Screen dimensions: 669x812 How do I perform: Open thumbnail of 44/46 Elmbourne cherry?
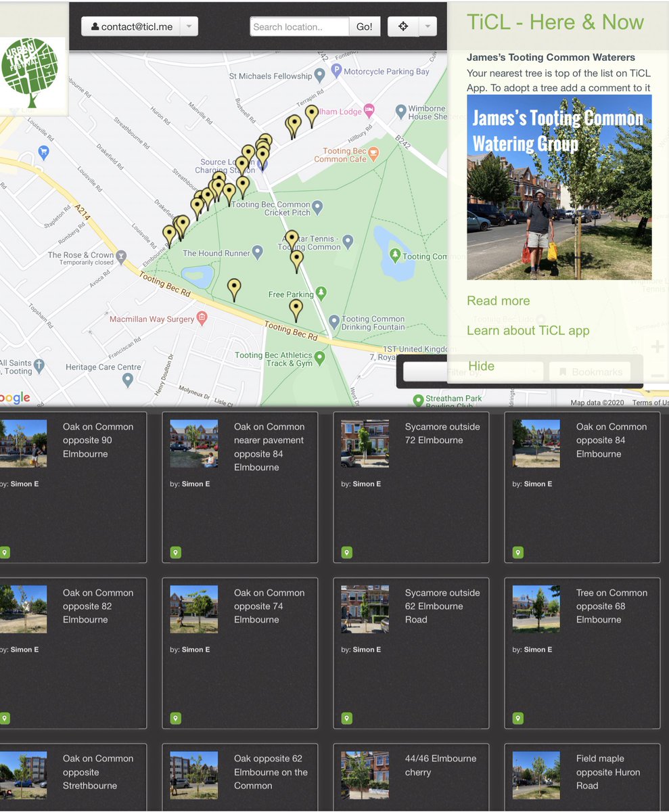pyautogui.click(x=365, y=775)
